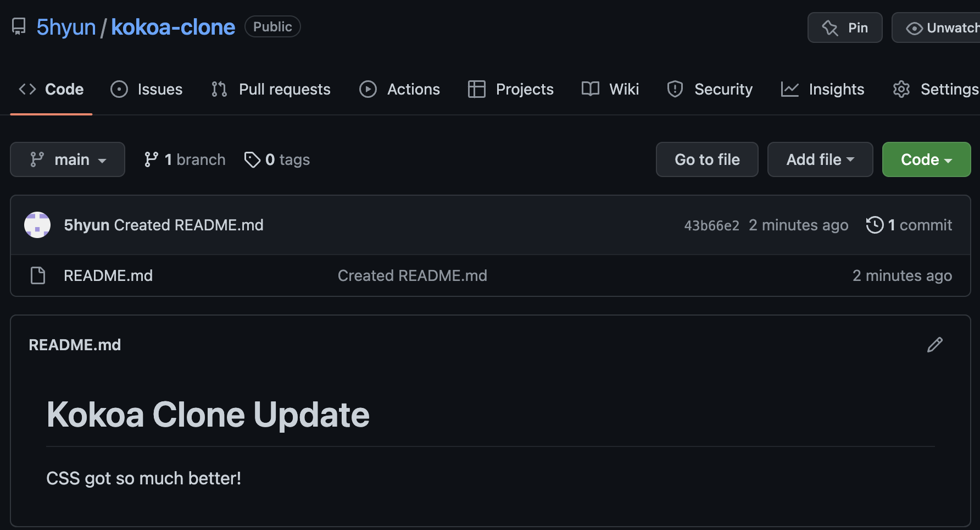The image size is (980, 530).
Task: Open the green Code clone dropdown
Action: 926,159
